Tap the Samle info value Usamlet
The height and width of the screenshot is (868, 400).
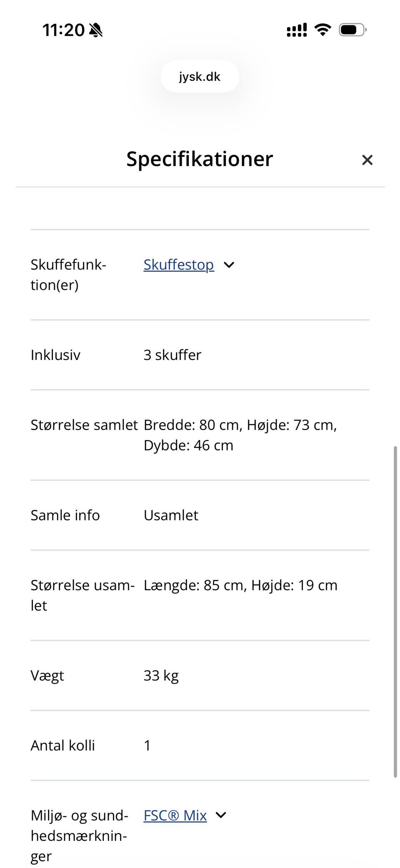point(170,515)
